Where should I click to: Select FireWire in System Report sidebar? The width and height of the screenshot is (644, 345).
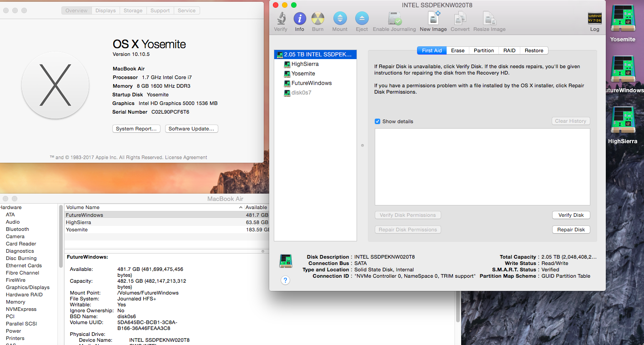[x=15, y=280]
